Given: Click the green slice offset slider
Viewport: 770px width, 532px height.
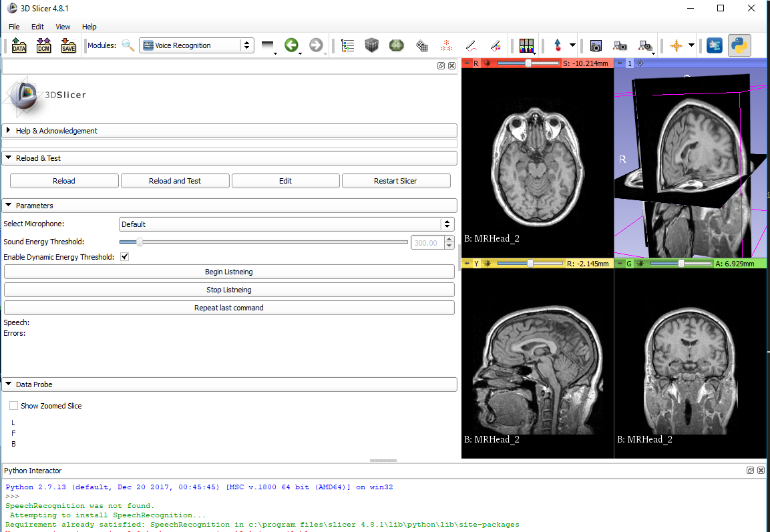Looking at the screenshot, I should [681, 264].
